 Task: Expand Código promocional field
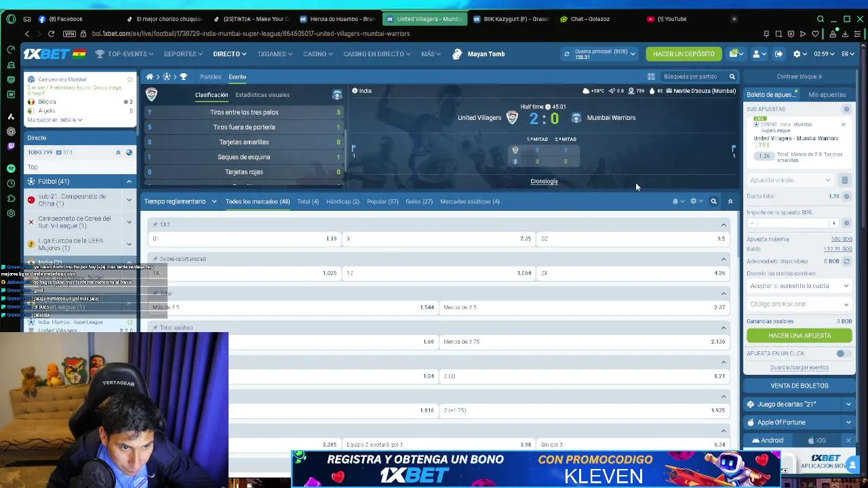799,304
